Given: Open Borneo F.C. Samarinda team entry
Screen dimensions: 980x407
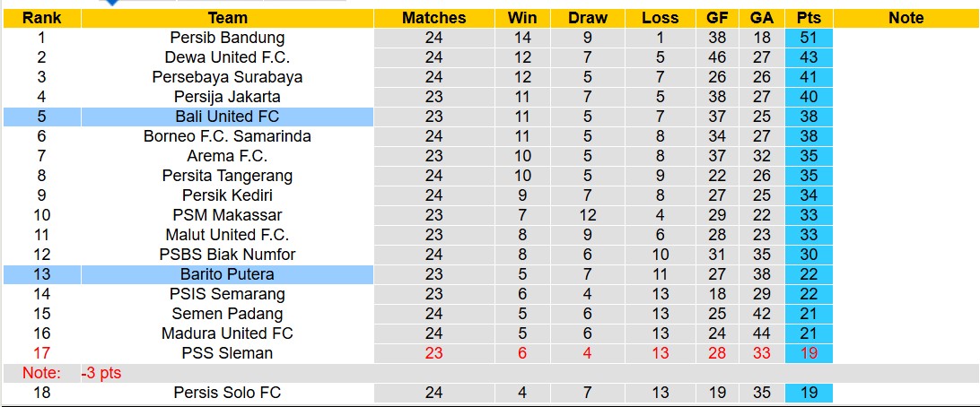Looking at the screenshot, I should (227, 136).
